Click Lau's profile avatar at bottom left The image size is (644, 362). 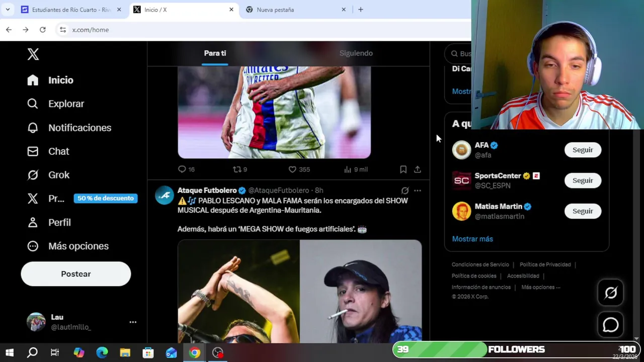click(36, 322)
